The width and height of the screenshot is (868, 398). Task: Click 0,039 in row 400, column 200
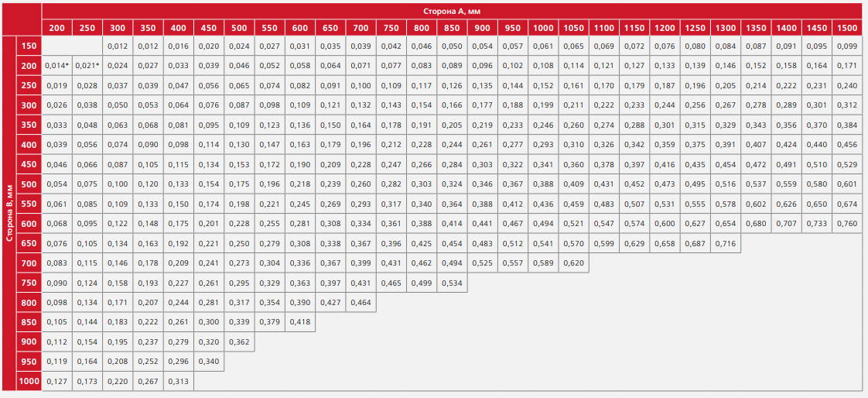coord(56,146)
